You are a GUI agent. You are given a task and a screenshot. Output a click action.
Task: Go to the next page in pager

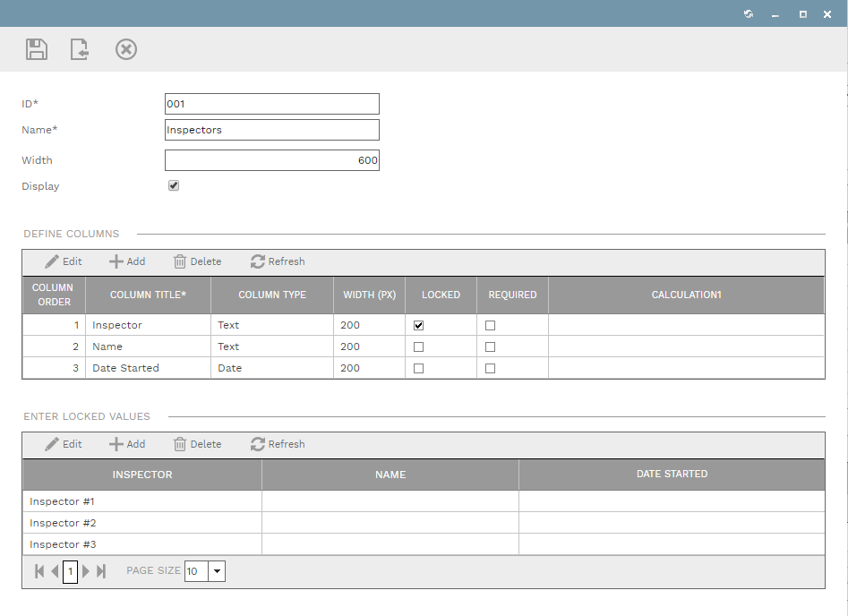click(x=87, y=571)
